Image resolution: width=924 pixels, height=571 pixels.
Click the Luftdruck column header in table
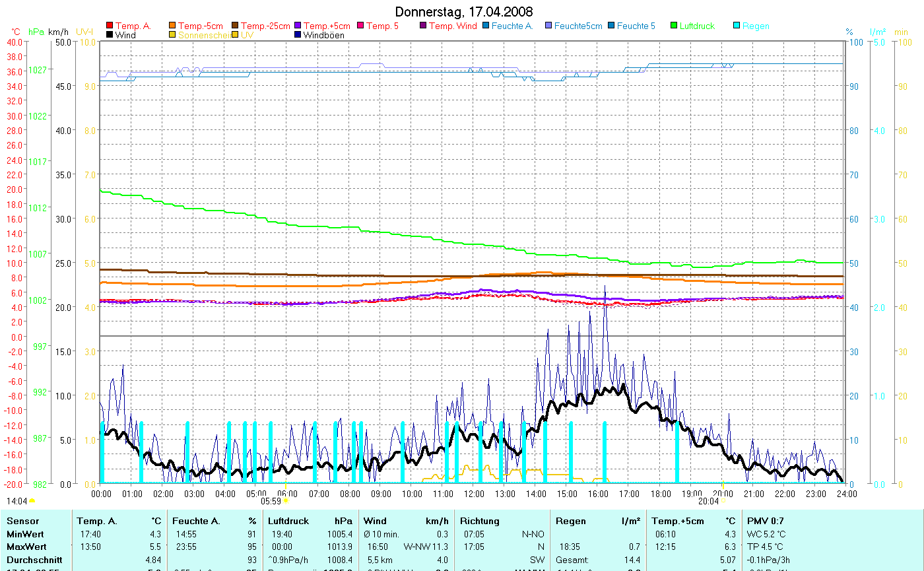[288, 521]
